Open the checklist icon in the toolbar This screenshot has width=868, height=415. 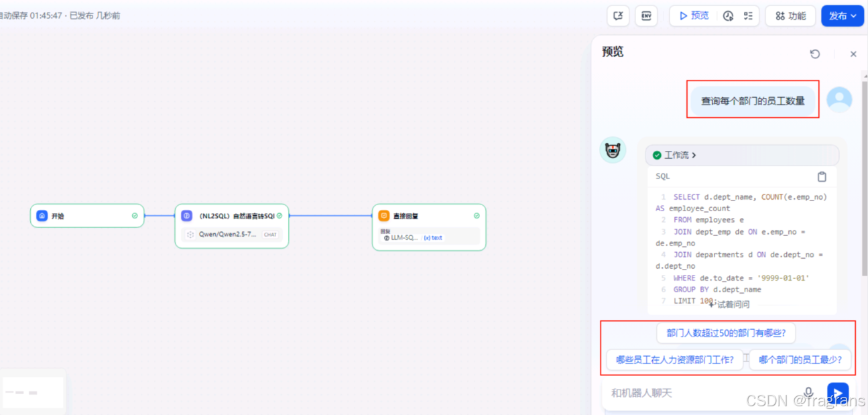748,16
